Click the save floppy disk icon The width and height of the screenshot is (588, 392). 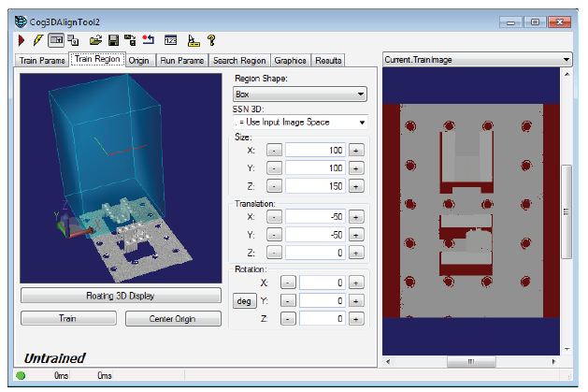point(113,40)
